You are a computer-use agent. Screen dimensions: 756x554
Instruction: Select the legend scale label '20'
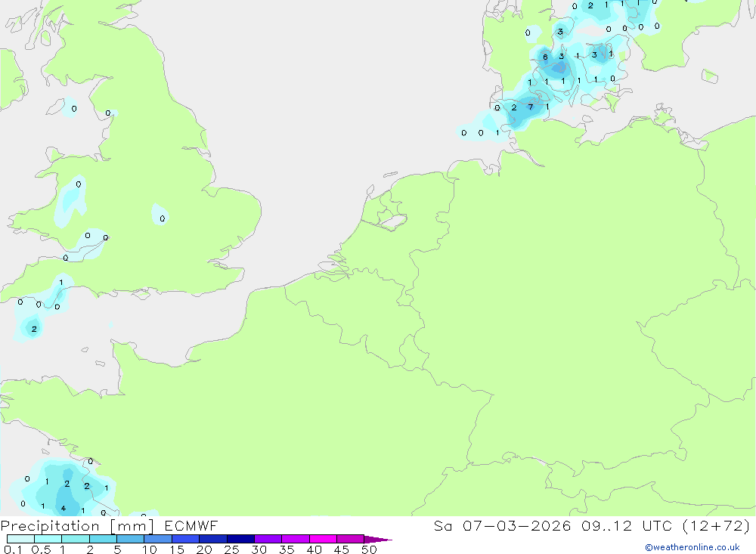204,549
